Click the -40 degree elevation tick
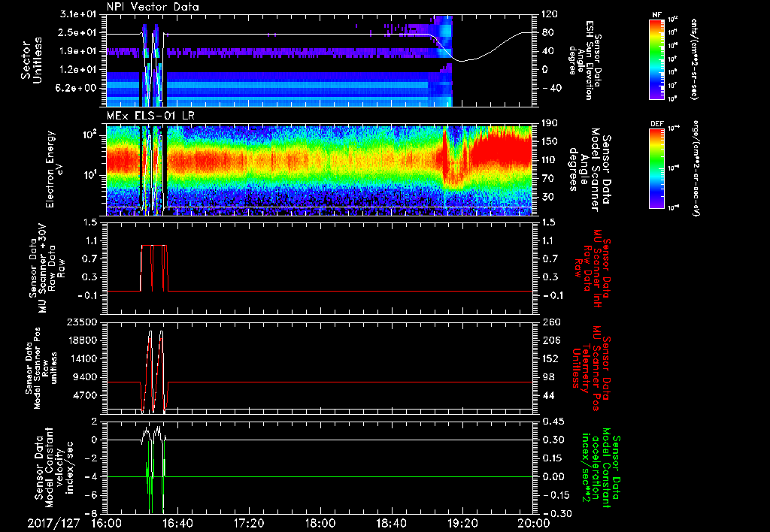This screenshot has height=532, width=770. coord(550,88)
